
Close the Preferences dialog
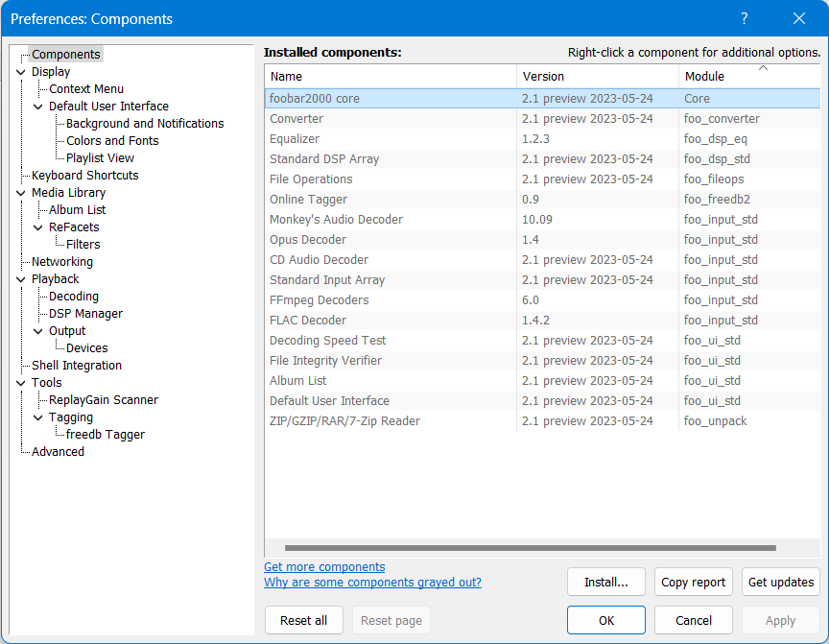[x=799, y=19]
